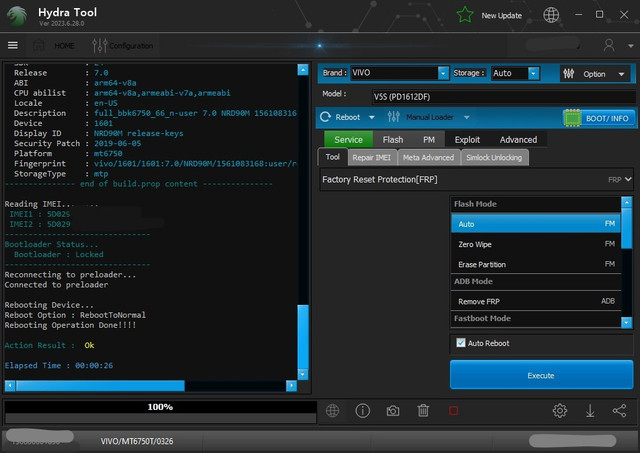Click the download arrow icon
Viewport: 640px width, 453px height.
point(590,411)
